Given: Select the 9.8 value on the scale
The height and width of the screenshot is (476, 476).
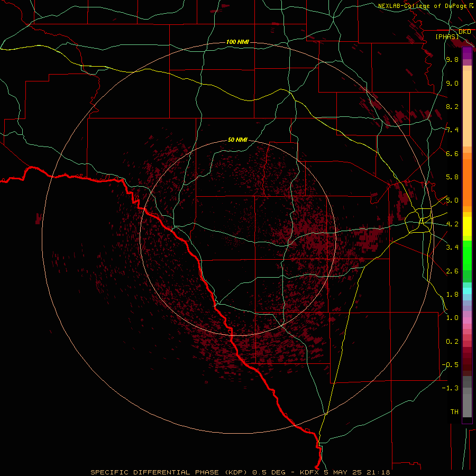Looking at the screenshot, I should pos(452,59).
